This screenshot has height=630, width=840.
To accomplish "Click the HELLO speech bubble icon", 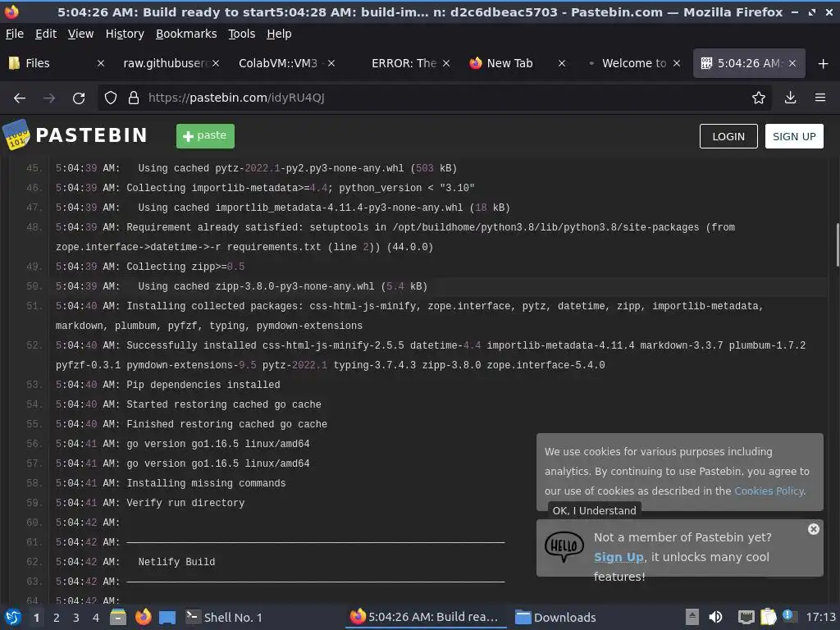I will (x=564, y=546).
